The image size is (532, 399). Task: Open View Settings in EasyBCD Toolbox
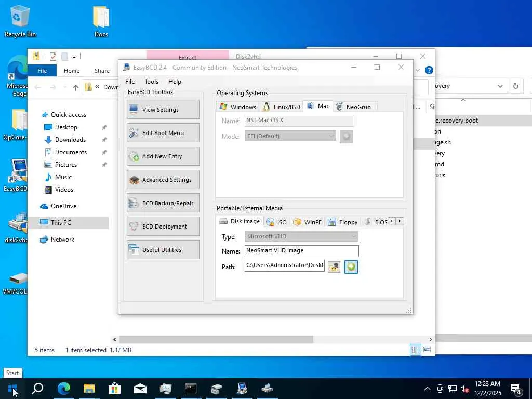[x=163, y=110]
